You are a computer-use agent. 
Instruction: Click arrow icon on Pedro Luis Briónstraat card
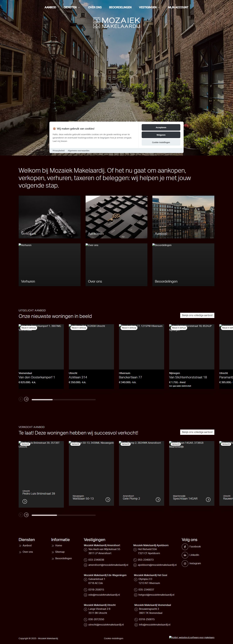[x=25, y=502]
